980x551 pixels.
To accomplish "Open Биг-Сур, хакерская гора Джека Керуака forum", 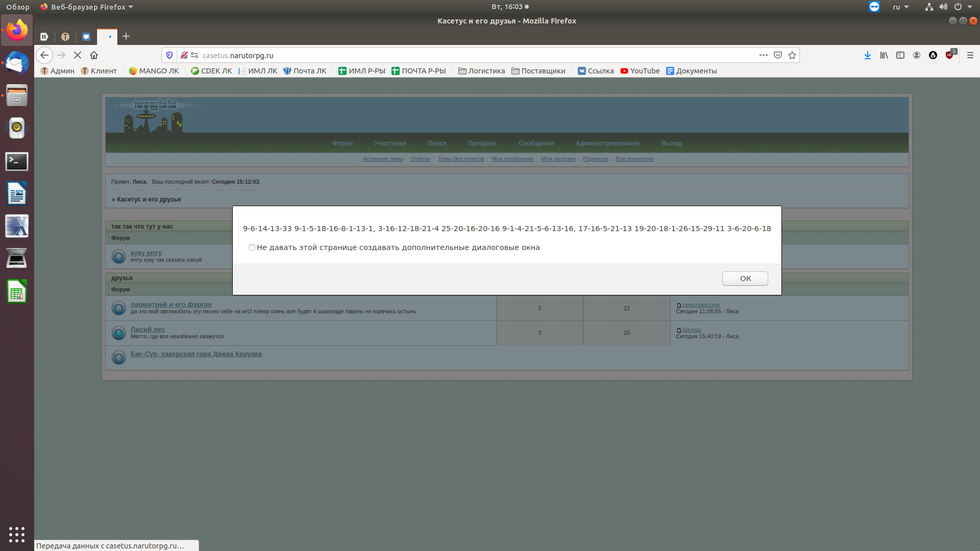I will [x=196, y=354].
